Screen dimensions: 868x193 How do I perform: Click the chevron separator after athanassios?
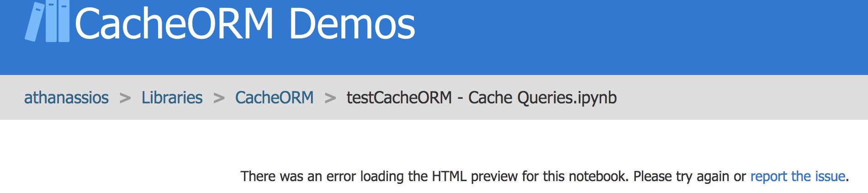tap(125, 98)
